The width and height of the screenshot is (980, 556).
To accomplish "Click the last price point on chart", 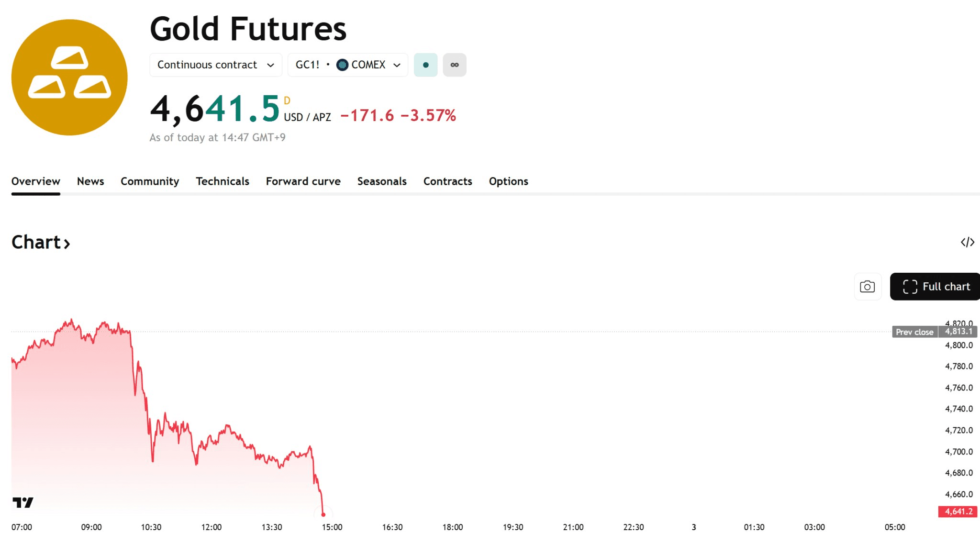I will coord(323,515).
